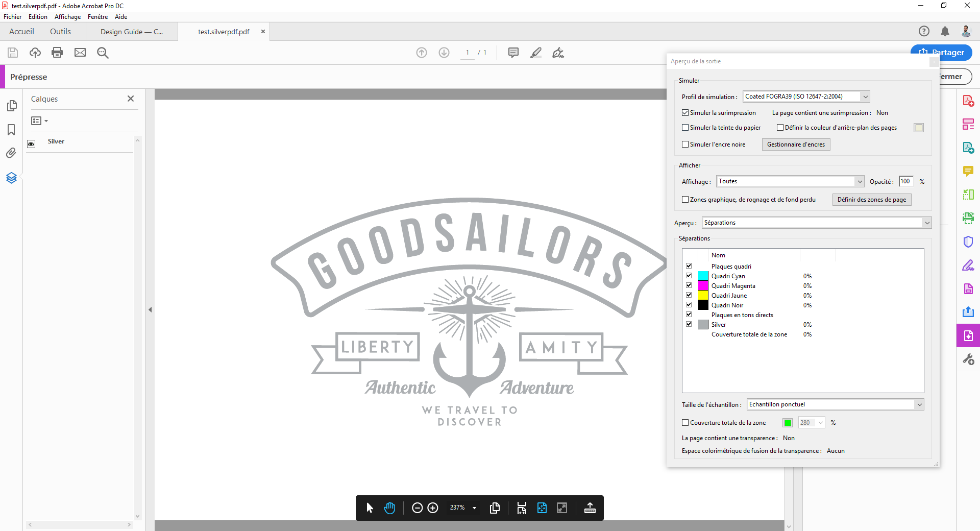Enable Simuler la teinte du papier

coord(685,128)
